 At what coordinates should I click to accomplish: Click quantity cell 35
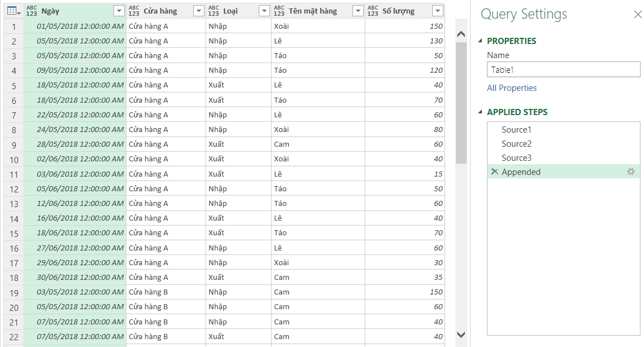tap(405, 277)
